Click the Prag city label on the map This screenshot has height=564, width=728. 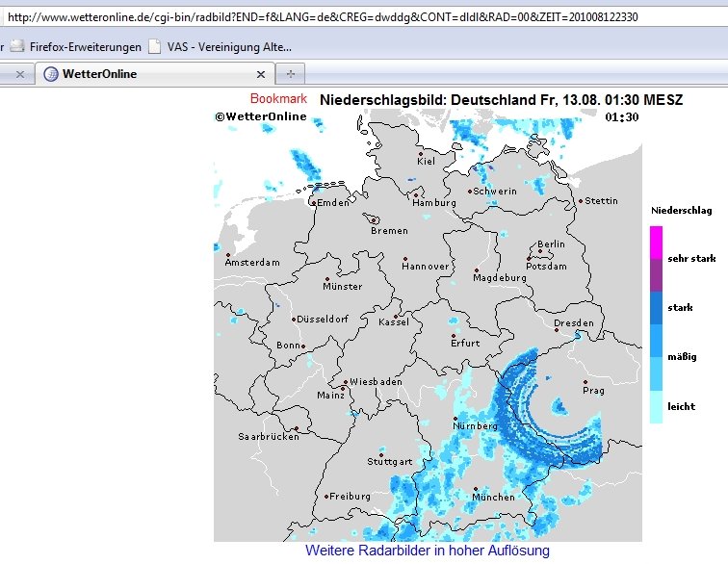point(593,391)
